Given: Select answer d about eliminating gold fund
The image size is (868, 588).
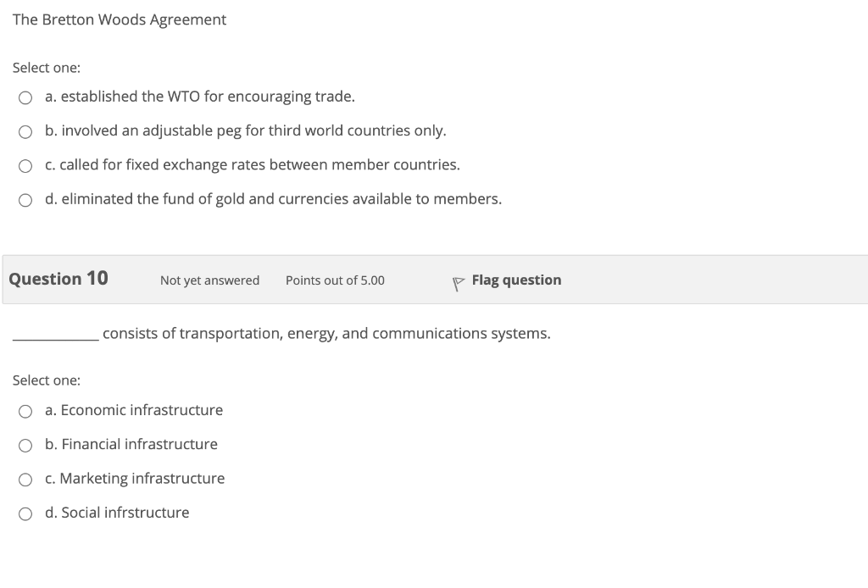Looking at the screenshot, I should [x=25, y=199].
